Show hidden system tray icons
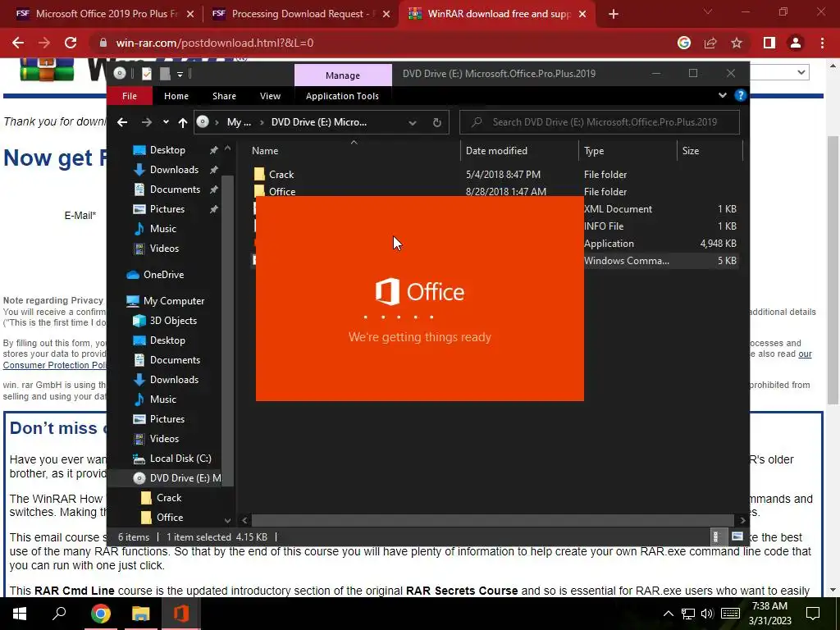The image size is (840, 630). (668, 614)
